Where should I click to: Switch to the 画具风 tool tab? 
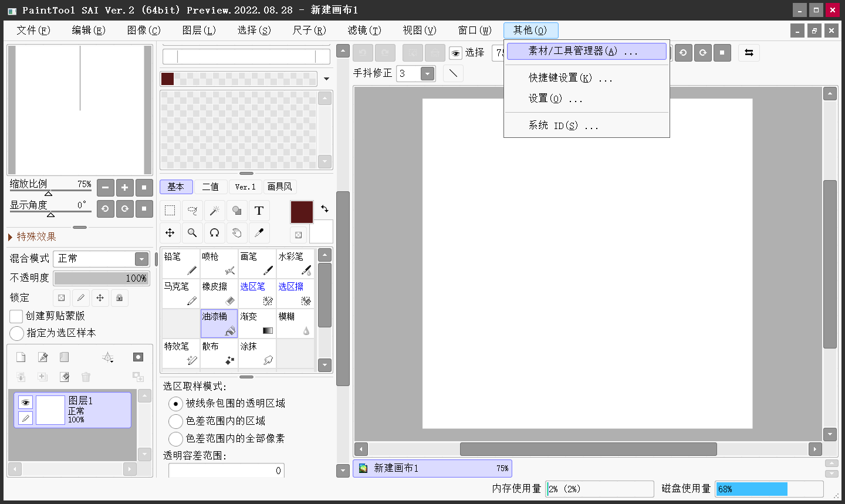[280, 187]
